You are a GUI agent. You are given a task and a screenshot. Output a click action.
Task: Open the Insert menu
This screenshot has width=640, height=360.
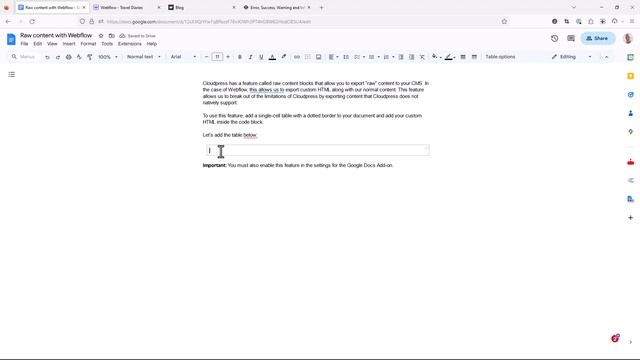coord(69,44)
